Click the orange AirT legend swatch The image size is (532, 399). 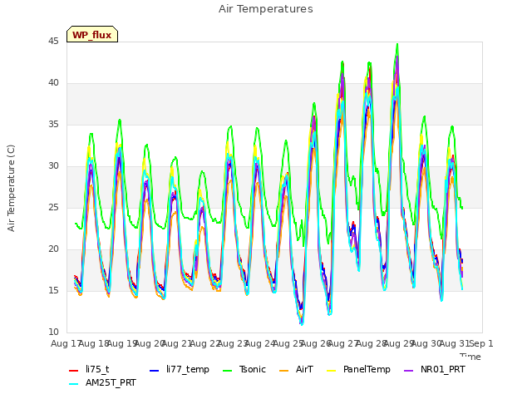283,370
